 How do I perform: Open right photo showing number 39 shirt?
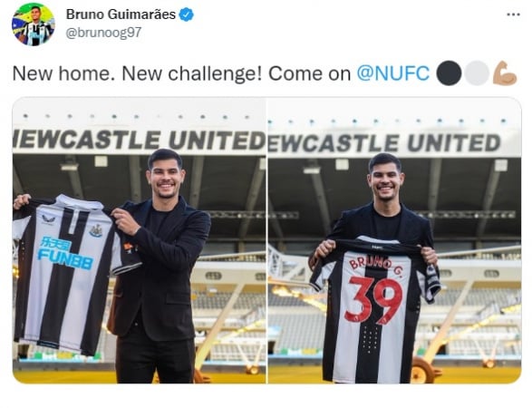[x=394, y=240]
